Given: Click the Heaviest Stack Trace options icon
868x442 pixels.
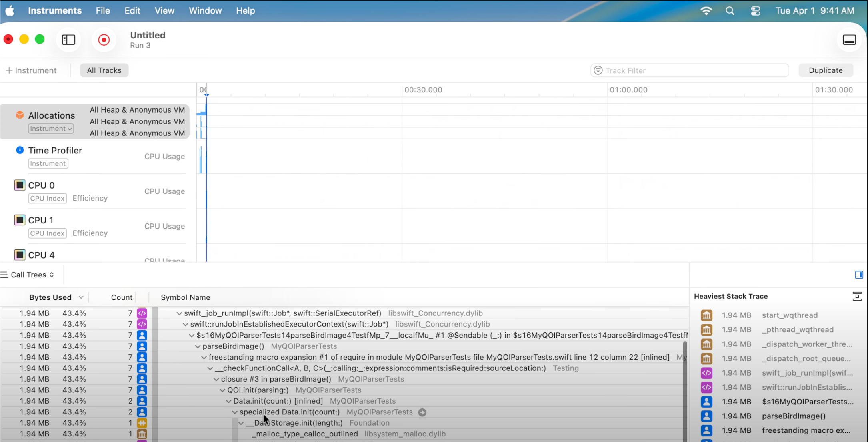Looking at the screenshot, I should click(x=857, y=296).
